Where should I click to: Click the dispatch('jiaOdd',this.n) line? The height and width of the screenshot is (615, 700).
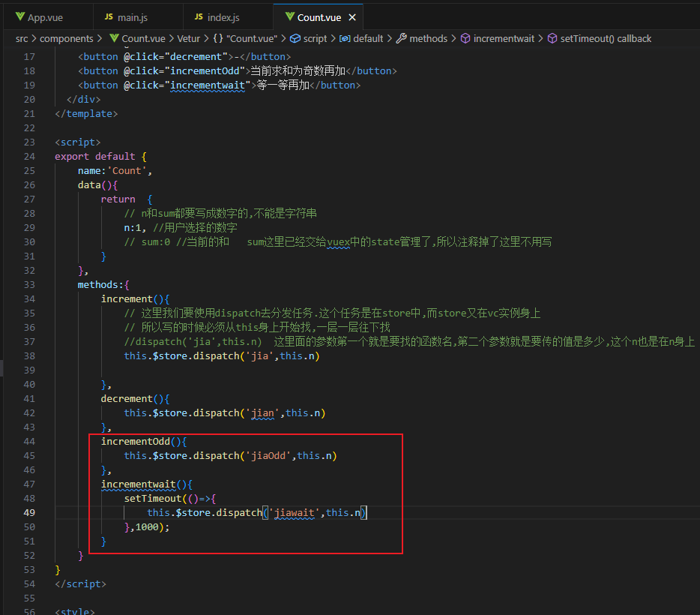[x=230, y=456]
